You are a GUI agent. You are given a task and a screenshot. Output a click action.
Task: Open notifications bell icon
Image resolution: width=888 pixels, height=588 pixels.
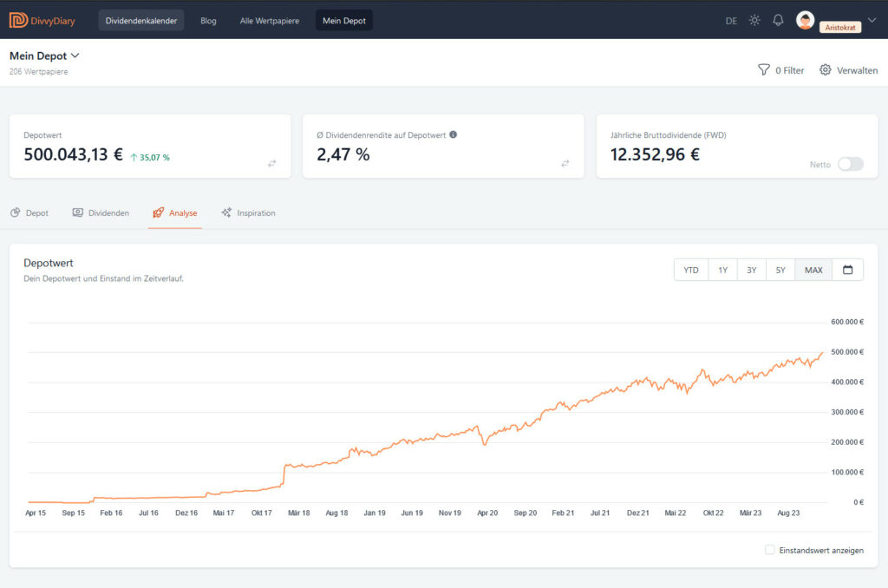click(x=778, y=21)
